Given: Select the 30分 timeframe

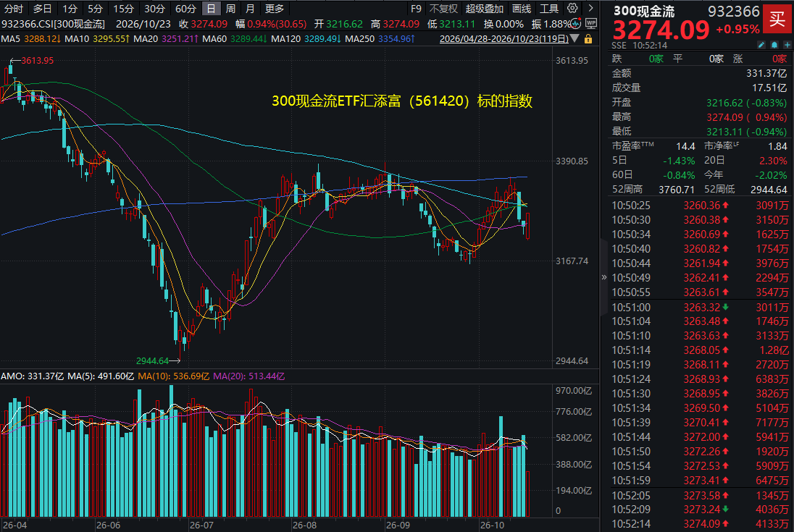Looking at the screenshot, I should (154, 9).
